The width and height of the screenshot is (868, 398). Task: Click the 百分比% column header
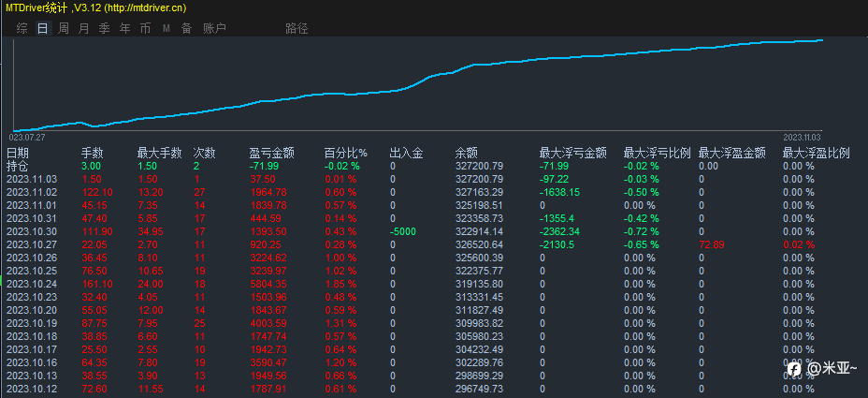pyautogui.click(x=345, y=153)
